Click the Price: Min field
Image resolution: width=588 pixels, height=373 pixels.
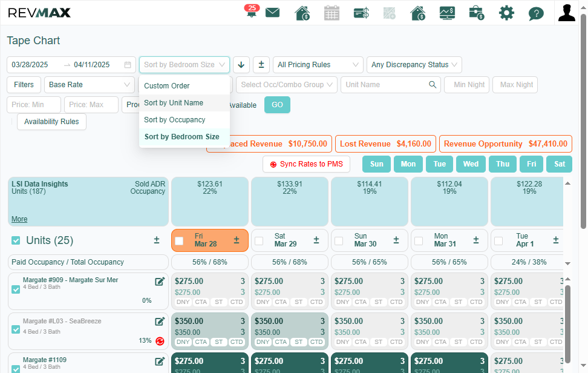(x=34, y=105)
